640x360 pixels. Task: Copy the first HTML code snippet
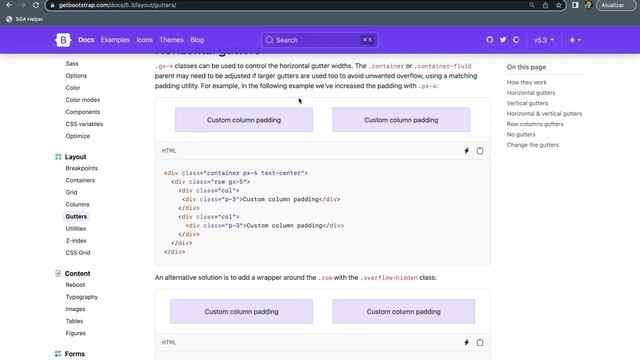pyautogui.click(x=480, y=151)
